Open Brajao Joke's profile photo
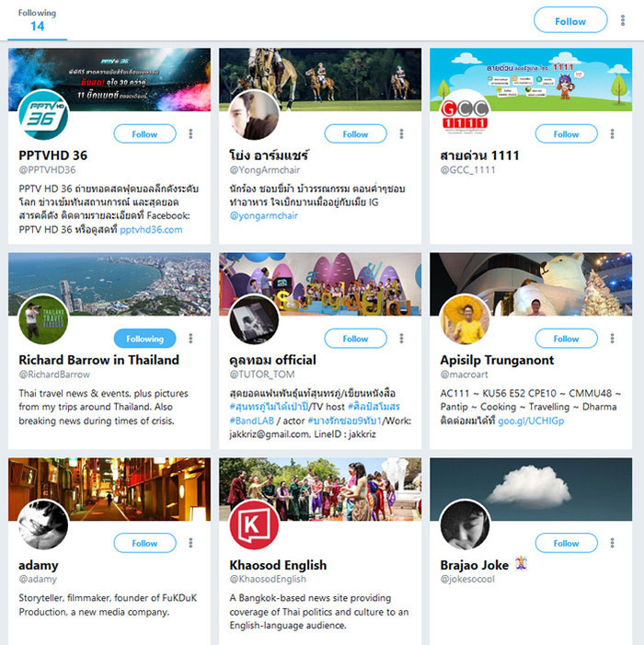This screenshot has height=645, width=644. click(x=465, y=524)
